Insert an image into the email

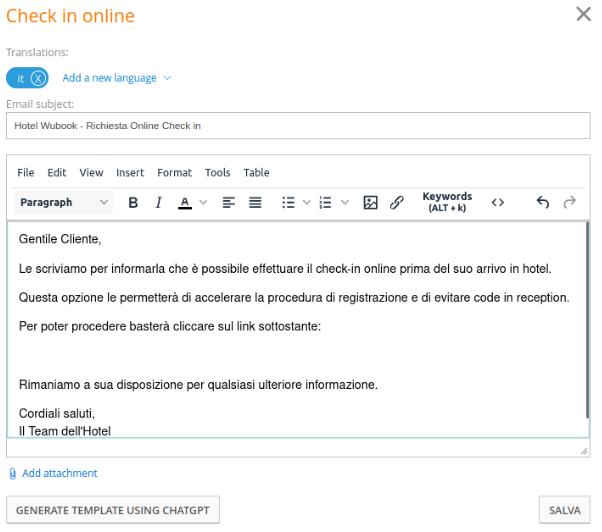pos(370,202)
